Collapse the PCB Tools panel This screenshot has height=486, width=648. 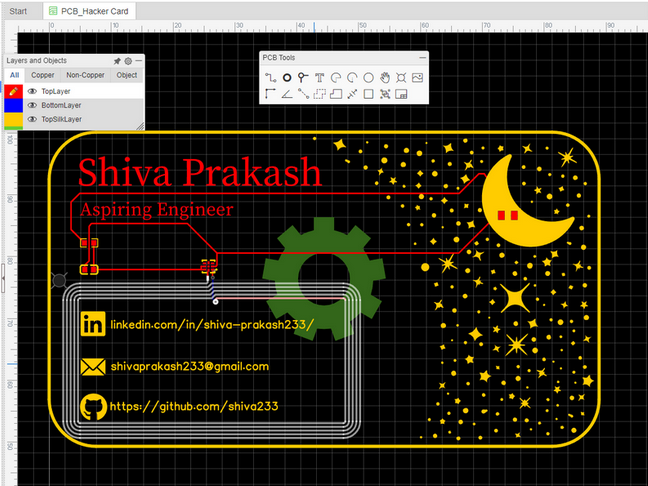point(421,58)
